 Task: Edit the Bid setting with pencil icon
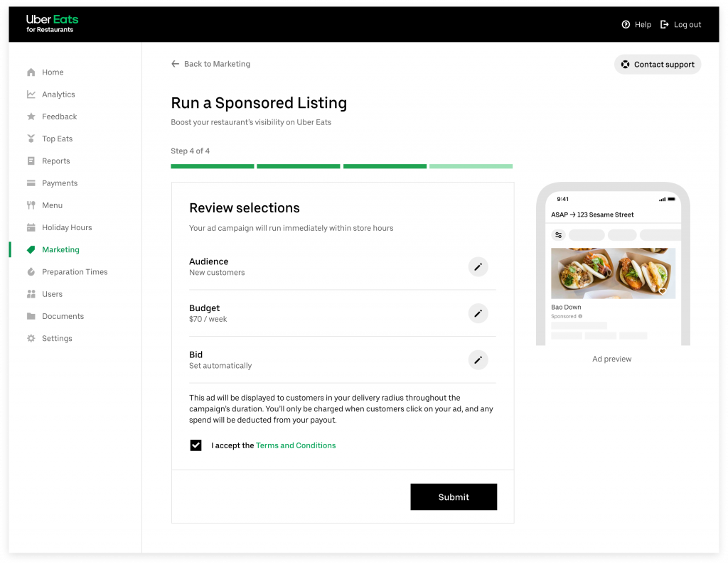click(478, 360)
